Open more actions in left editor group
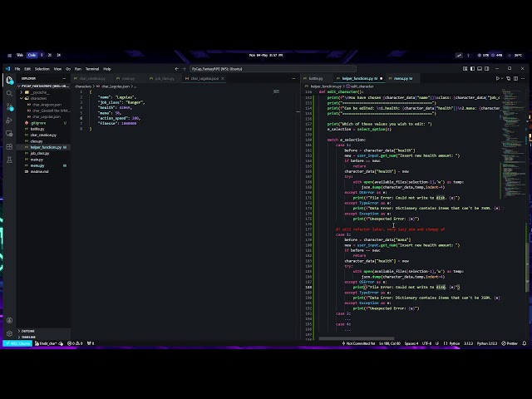 (x=293, y=78)
